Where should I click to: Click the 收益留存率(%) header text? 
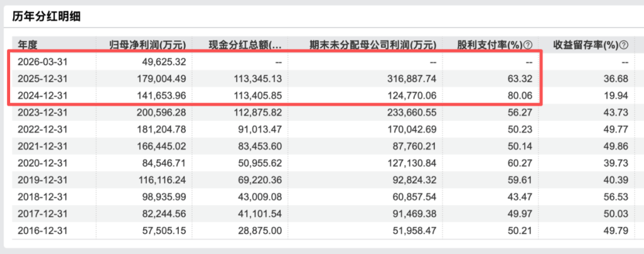[586, 45]
